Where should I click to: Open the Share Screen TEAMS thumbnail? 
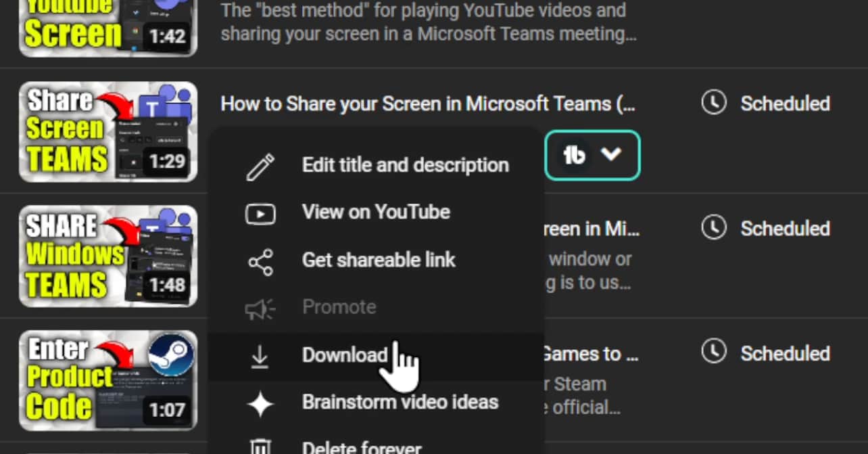pyautogui.click(x=108, y=132)
